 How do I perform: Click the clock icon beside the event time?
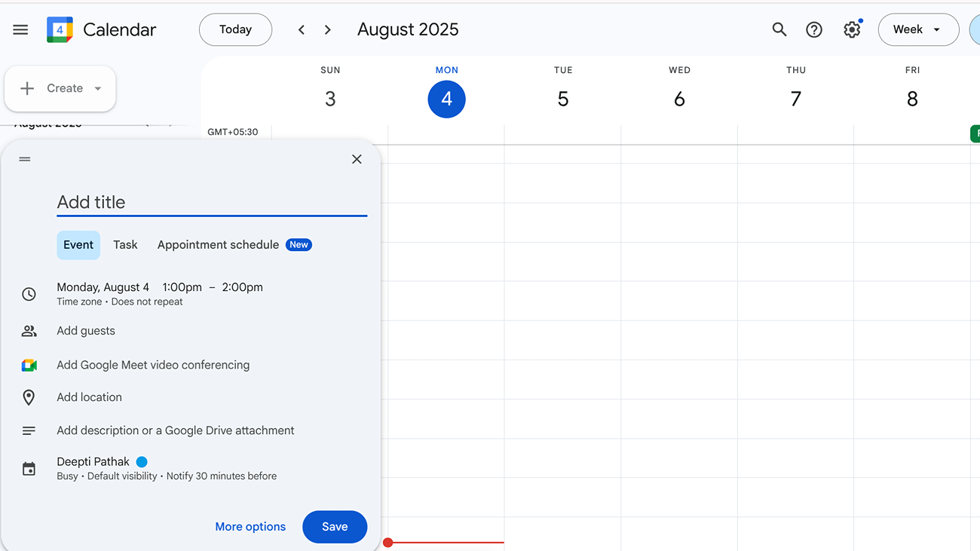(29, 294)
